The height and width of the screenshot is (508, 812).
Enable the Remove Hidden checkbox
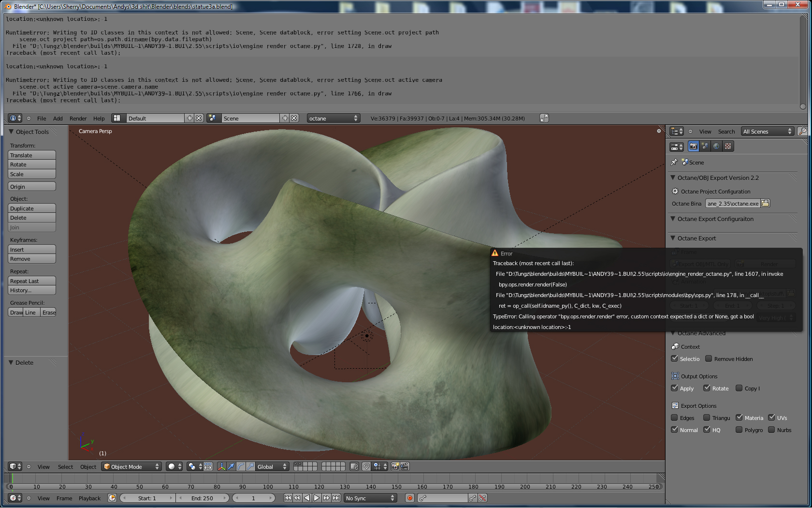click(709, 359)
